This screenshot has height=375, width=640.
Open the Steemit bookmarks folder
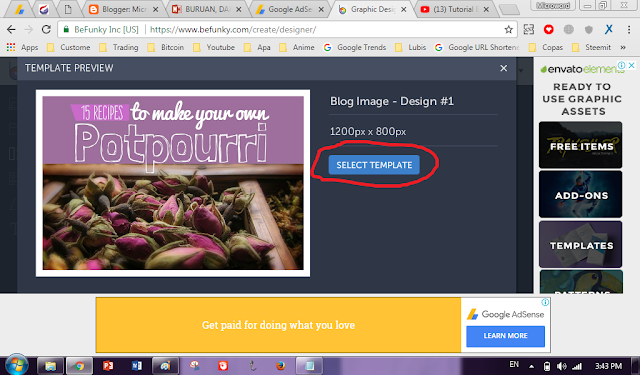592,47
